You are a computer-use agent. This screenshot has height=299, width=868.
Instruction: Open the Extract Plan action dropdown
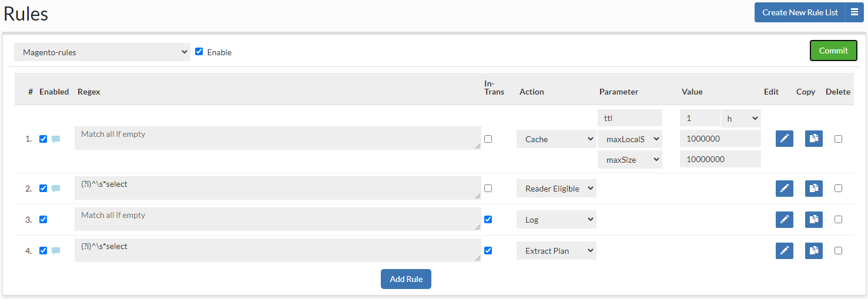tap(556, 251)
